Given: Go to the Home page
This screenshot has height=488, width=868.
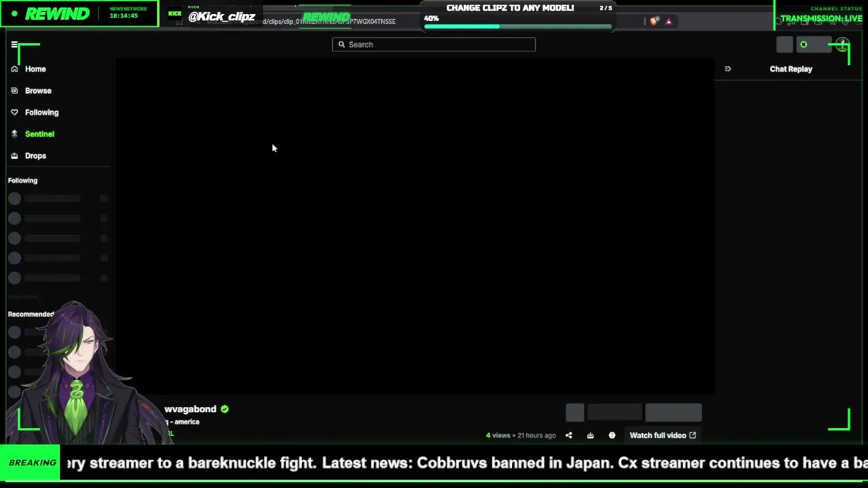Looking at the screenshot, I should click(35, 69).
